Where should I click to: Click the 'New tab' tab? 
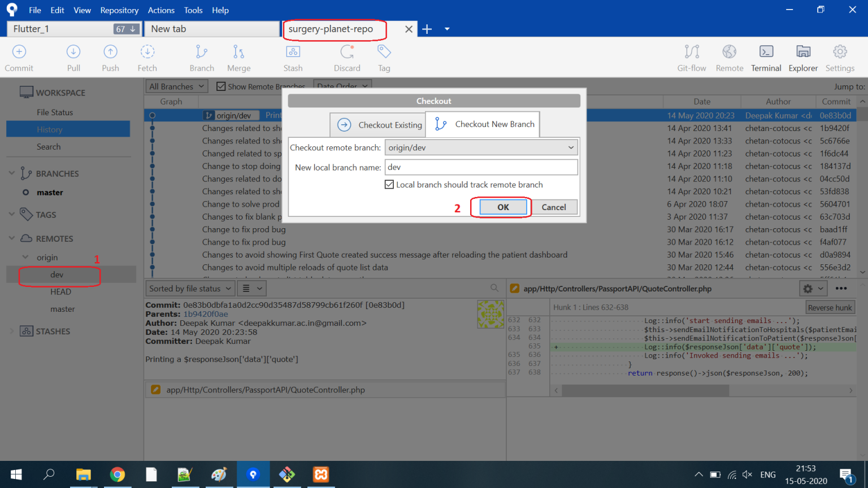[x=212, y=29]
